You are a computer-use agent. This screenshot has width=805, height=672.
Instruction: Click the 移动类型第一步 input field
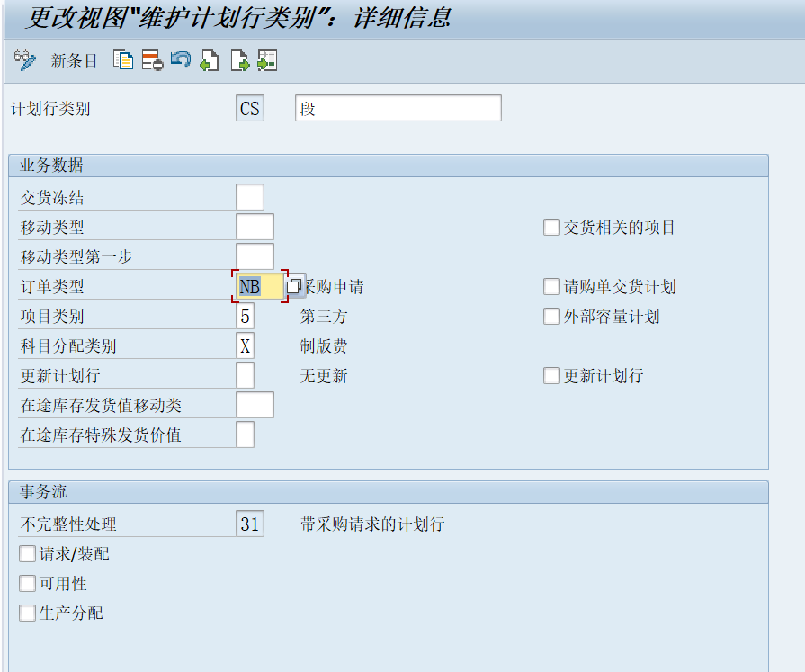click(x=255, y=256)
